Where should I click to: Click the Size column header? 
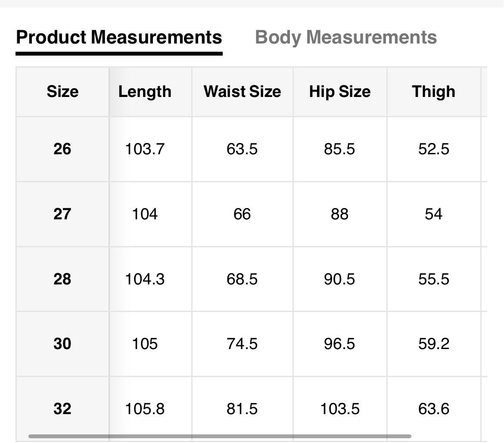[62, 92]
